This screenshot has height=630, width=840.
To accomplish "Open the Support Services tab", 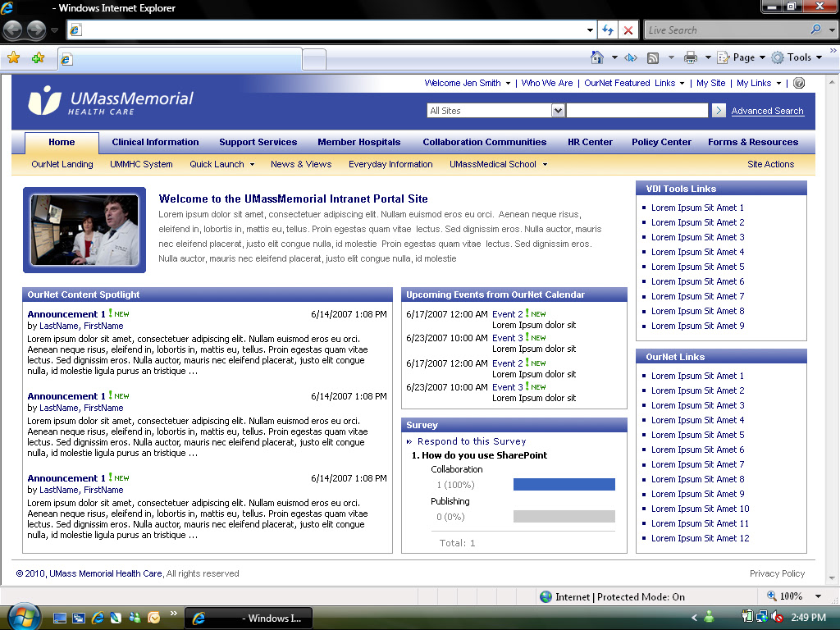I will click(x=258, y=143).
